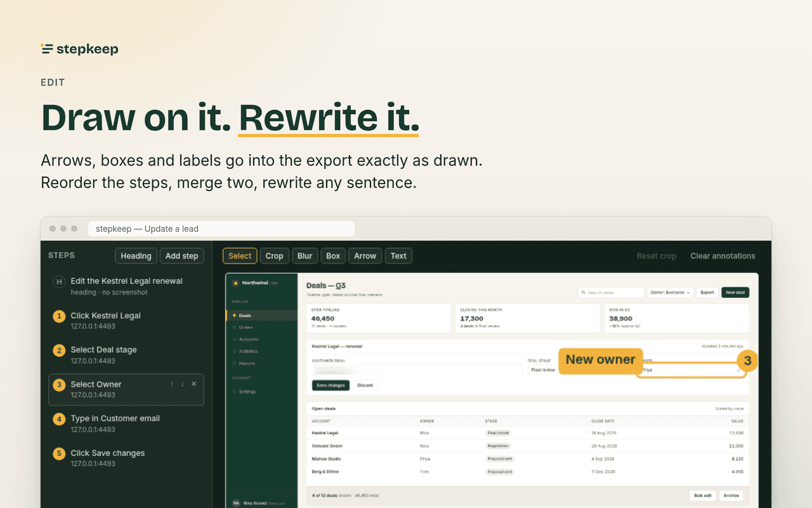
Task: Open Settings in the Northwind sidebar
Action: point(261,392)
